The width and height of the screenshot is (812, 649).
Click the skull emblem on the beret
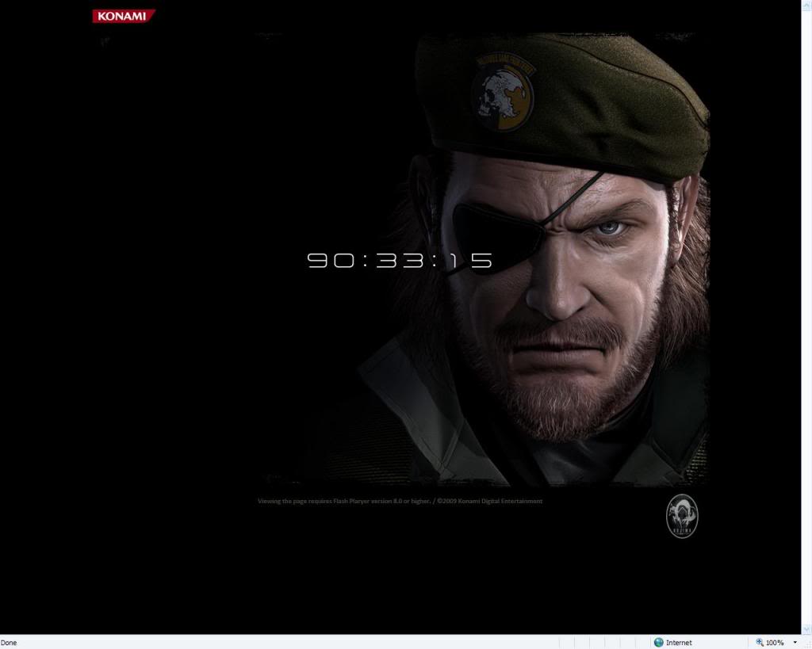click(x=502, y=94)
